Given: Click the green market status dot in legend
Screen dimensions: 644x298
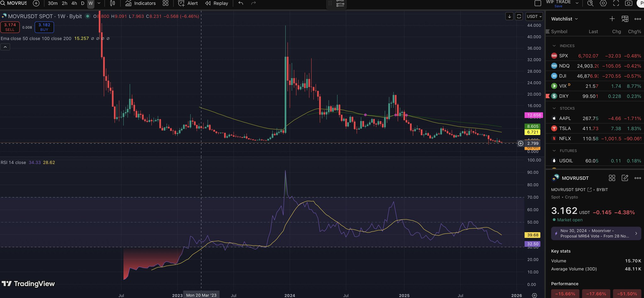Looking at the screenshot, I should (x=88, y=16).
